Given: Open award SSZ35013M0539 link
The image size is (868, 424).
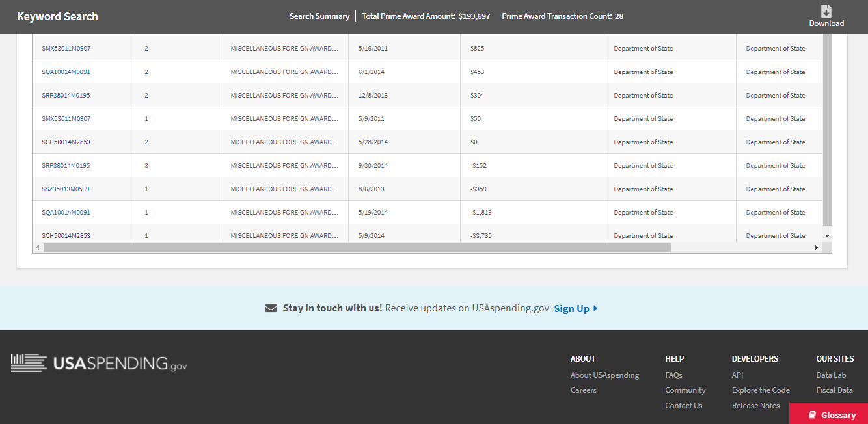Looking at the screenshot, I should 66,189.
